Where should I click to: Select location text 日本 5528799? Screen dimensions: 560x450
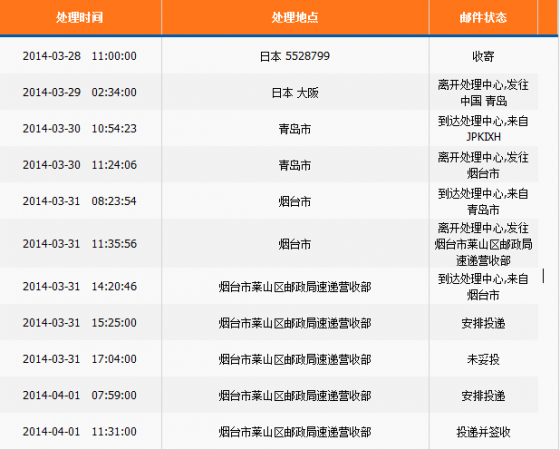[295, 56]
